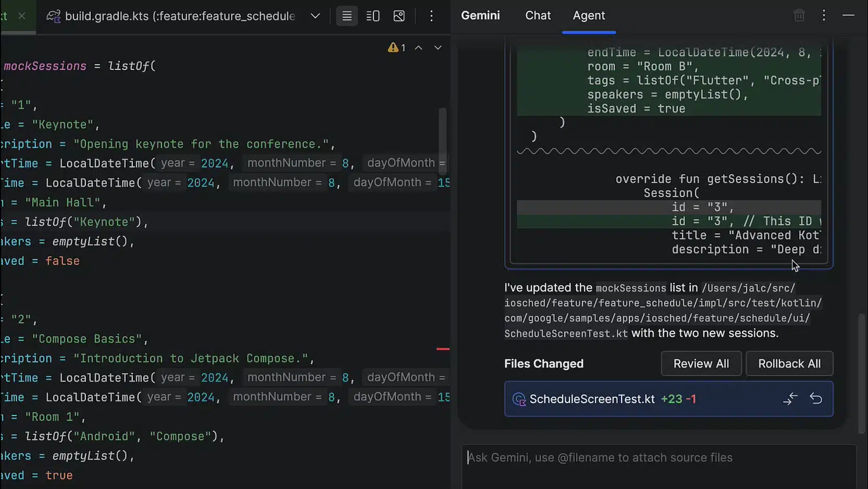Click the Kotlin file icon beside ScheduleScreenTest.kt
Image resolution: width=868 pixels, height=489 pixels.
(x=519, y=399)
